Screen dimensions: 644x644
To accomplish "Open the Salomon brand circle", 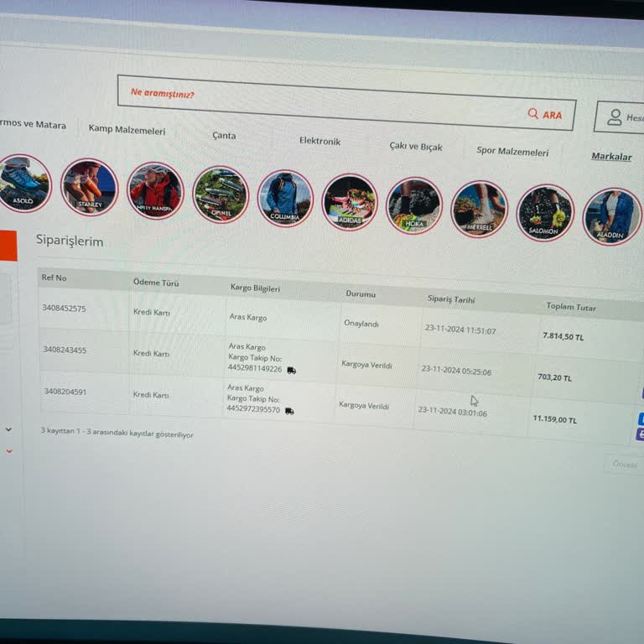I will click(x=544, y=213).
